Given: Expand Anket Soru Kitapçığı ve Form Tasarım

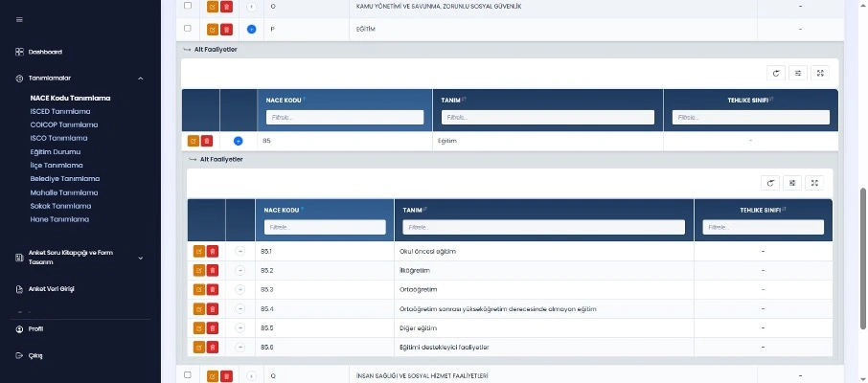Looking at the screenshot, I should 141,257.
